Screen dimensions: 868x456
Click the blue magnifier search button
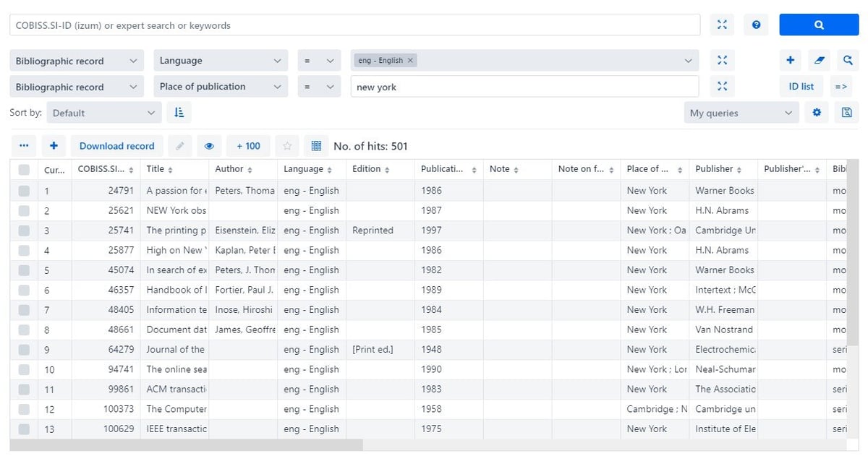click(819, 25)
